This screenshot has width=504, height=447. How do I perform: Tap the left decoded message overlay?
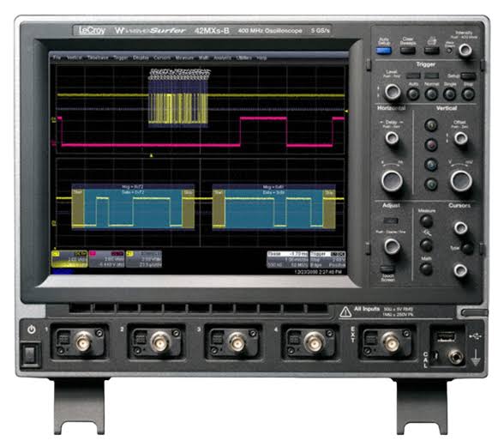[133, 206]
